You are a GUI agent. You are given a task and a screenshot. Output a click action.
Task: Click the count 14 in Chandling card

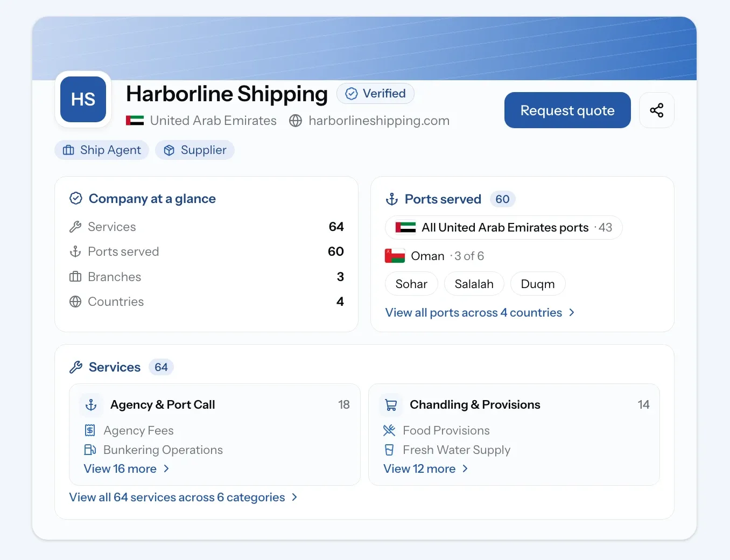pyautogui.click(x=643, y=404)
